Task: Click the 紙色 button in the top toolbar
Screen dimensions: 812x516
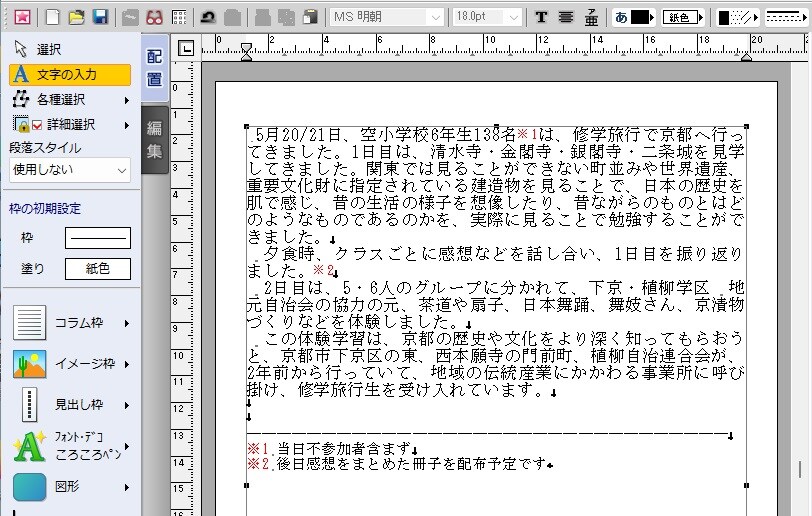Action: tap(679, 18)
